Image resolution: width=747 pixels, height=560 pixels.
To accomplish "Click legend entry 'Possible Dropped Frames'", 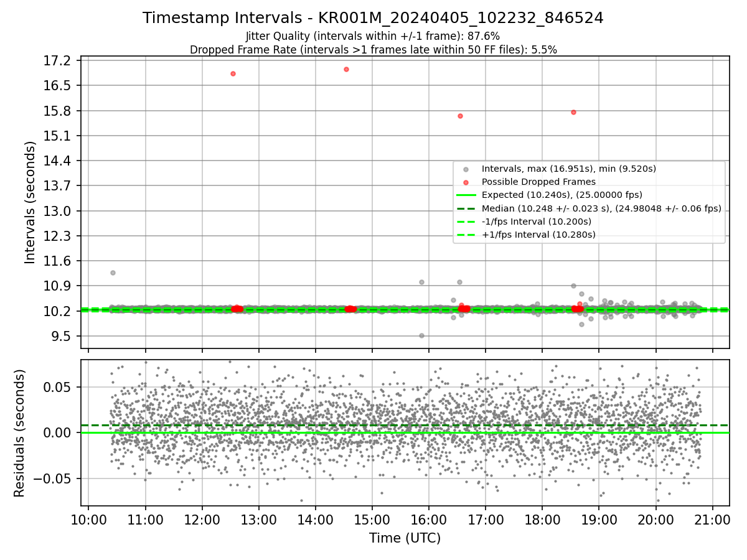I will 538,182.
